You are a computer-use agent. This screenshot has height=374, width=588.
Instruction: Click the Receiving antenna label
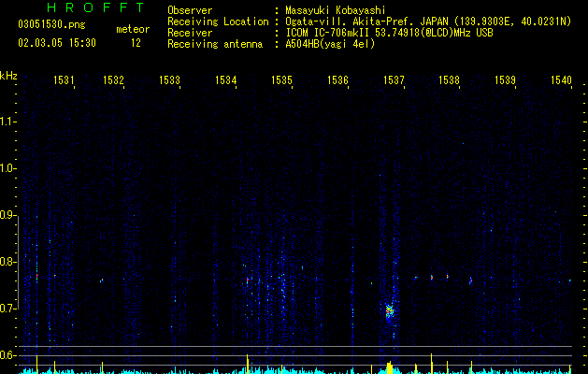[x=215, y=44]
